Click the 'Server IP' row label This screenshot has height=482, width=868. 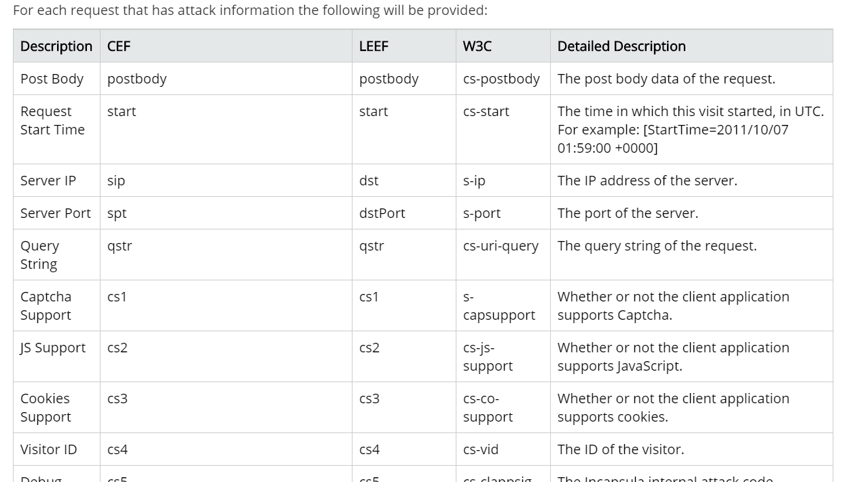point(48,181)
